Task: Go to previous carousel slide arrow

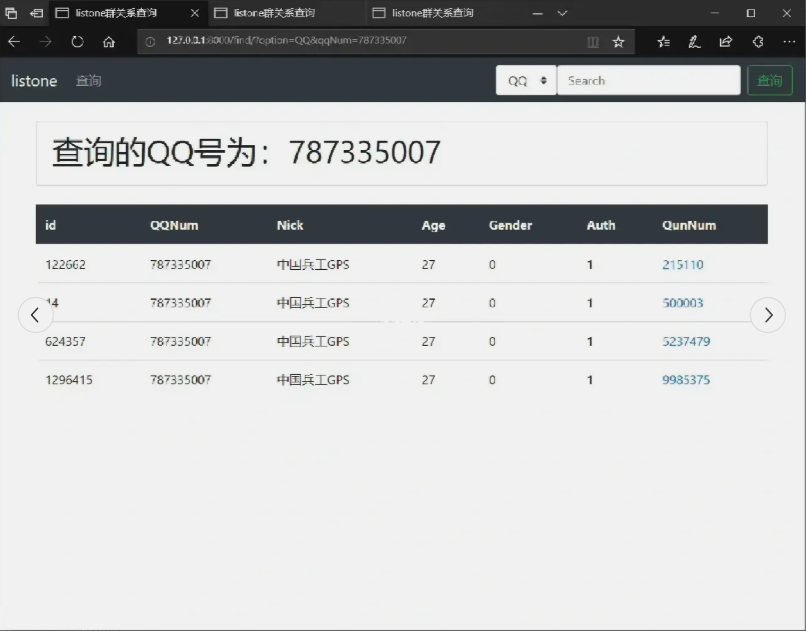Action: pos(35,315)
